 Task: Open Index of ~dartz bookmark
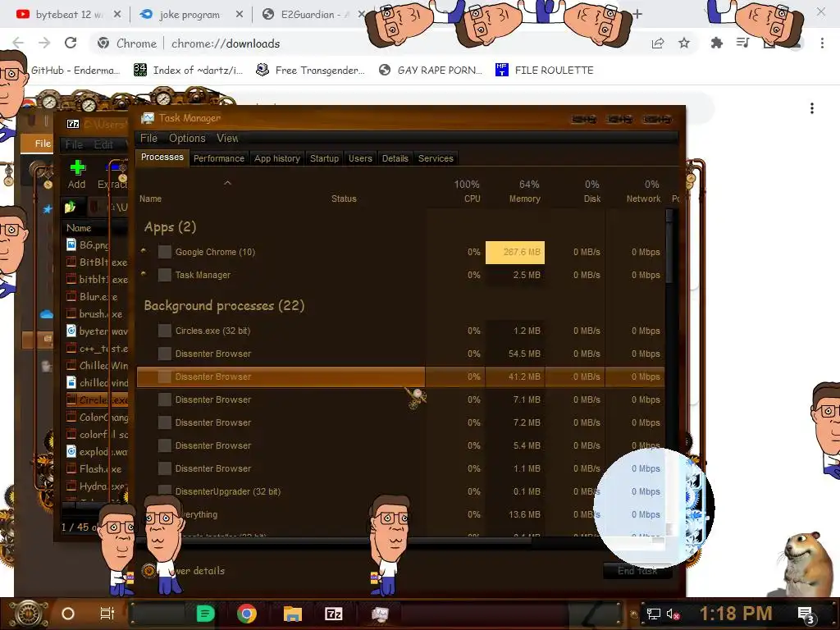[189, 71]
